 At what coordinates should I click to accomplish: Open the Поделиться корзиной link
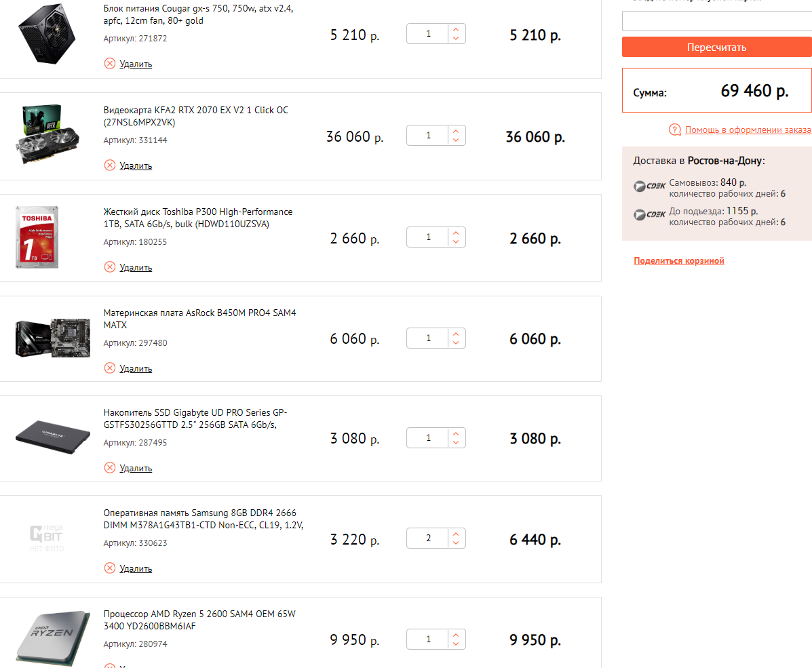click(679, 261)
